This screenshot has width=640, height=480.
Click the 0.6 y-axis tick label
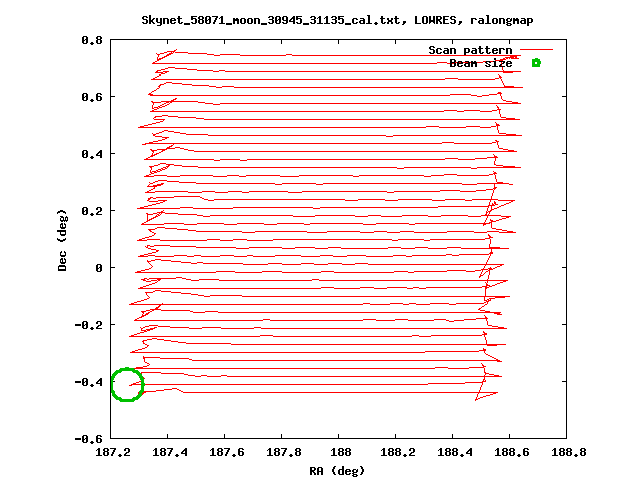91,97
